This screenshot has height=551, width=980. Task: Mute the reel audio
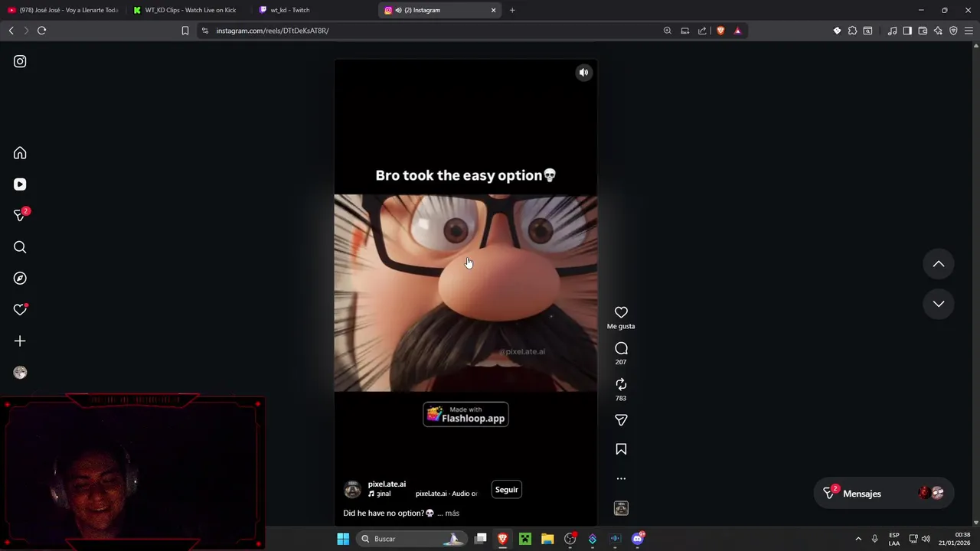[583, 73]
